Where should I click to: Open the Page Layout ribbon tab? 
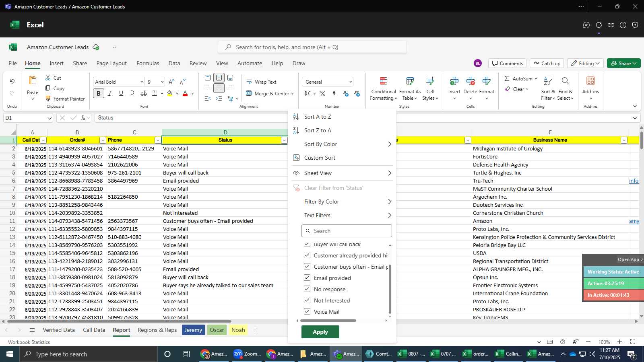(111, 63)
